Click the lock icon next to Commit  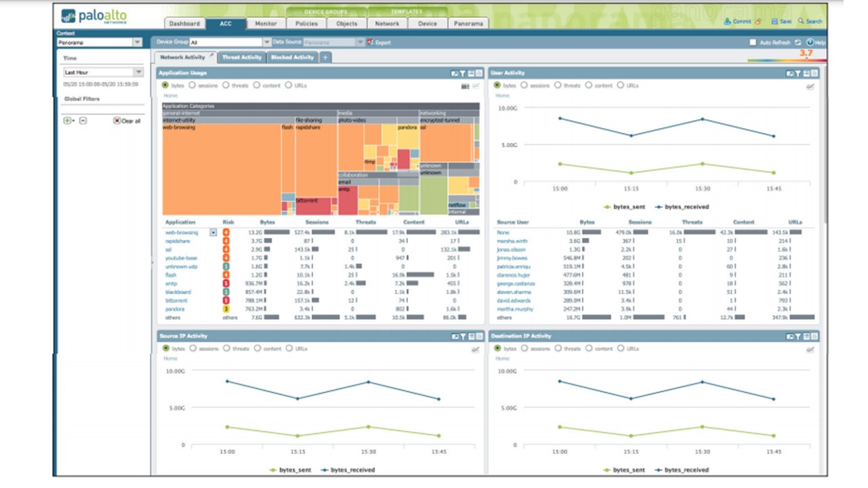point(757,22)
